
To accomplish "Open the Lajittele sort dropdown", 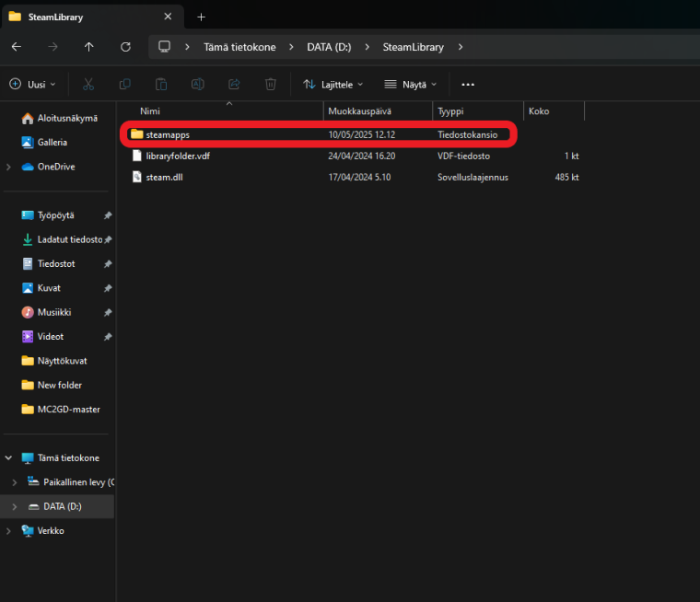I will pos(333,85).
